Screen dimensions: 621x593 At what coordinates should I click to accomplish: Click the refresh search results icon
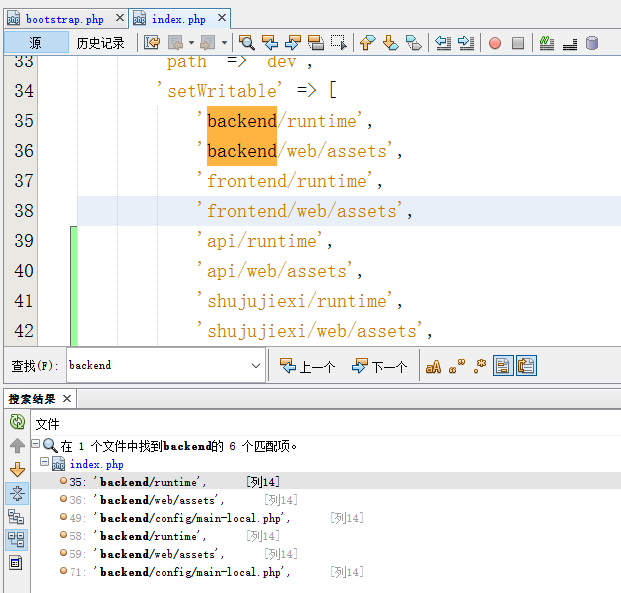(17, 423)
